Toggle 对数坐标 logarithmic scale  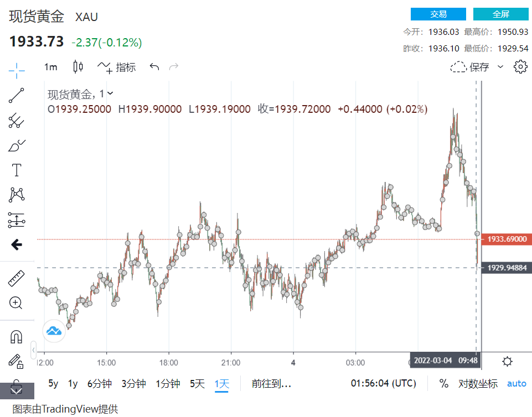coord(478,383)
